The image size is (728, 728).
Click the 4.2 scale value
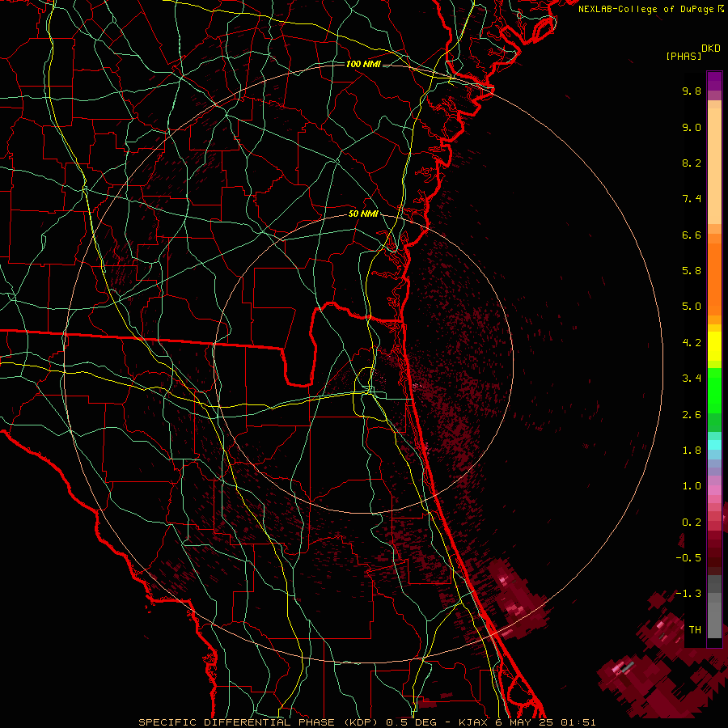point(692,343)
